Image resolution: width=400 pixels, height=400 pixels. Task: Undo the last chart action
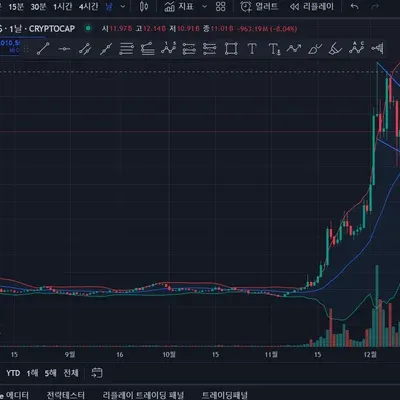coord(354,7)
